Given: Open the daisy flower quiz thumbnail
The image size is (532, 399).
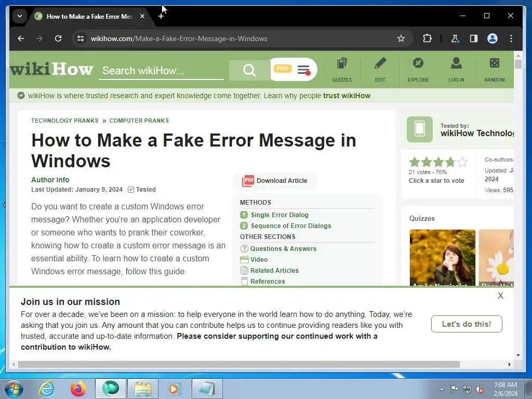Looking at the screenshot, I should pyautogui.click(x=496, y=258).
